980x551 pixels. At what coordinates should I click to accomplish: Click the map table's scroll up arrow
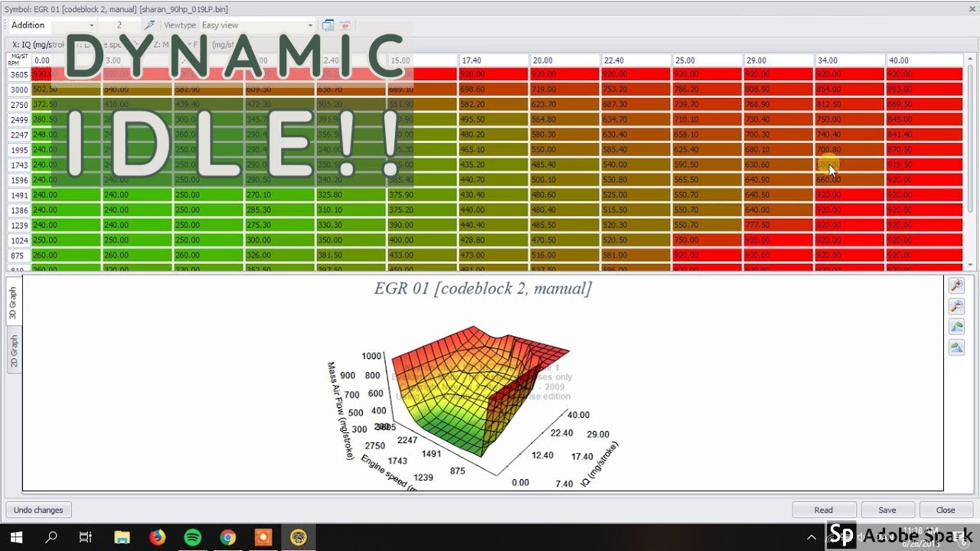tap(971, 60)
